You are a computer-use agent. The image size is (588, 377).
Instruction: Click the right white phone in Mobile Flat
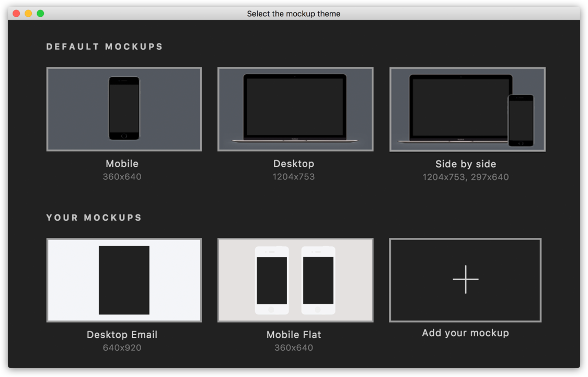click(x=318, y=280)
